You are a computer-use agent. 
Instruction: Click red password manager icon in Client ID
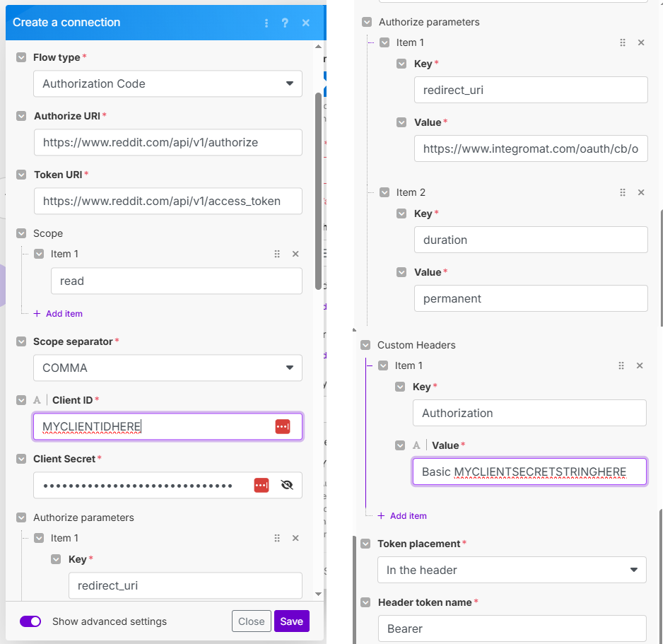282,426
